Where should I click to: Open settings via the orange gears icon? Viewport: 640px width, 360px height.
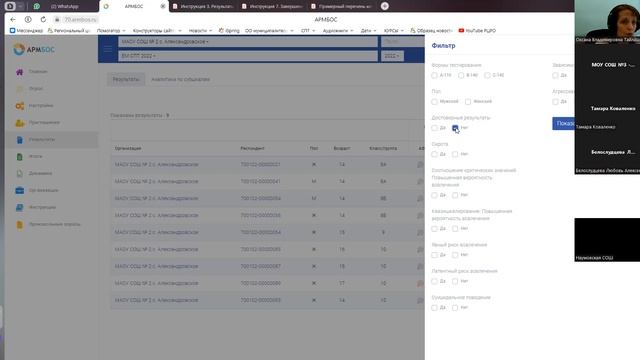[x=20, y=106]
